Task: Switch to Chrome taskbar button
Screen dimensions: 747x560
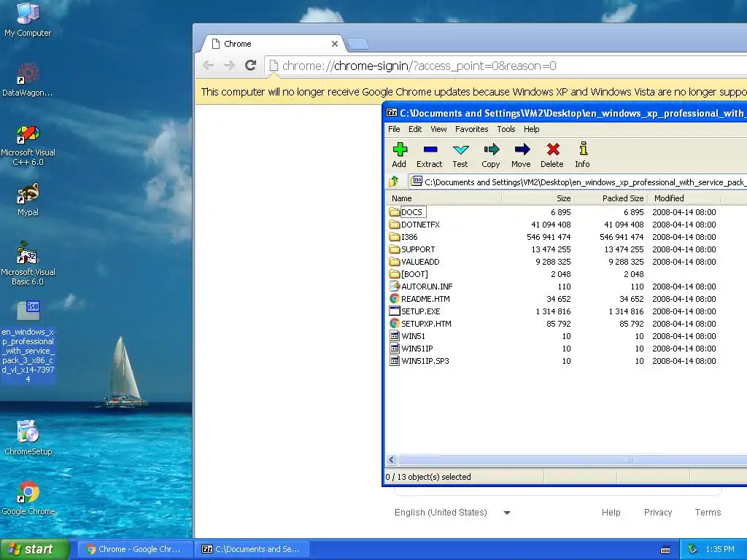Action: click(134, 549)
